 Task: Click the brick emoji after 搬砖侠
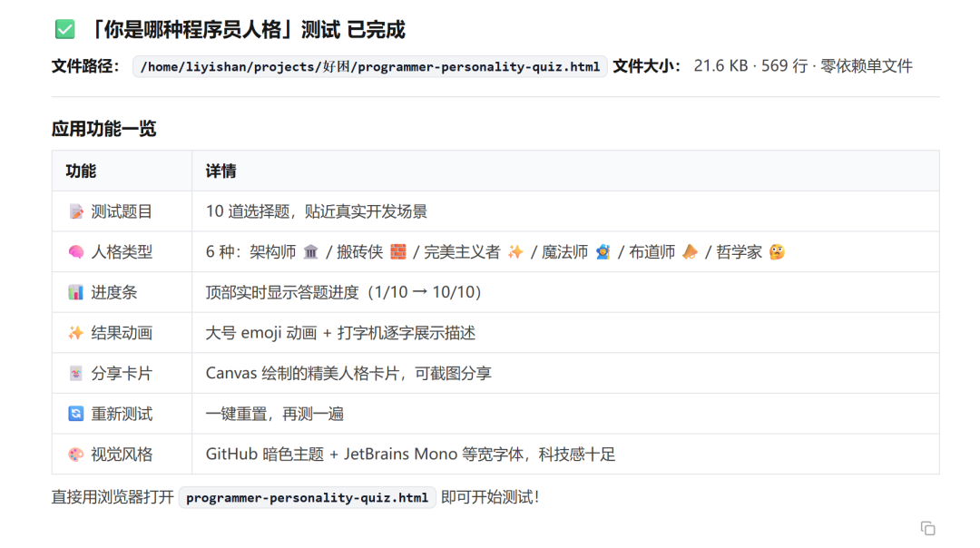pyautogui.click(x=398, y=252)
